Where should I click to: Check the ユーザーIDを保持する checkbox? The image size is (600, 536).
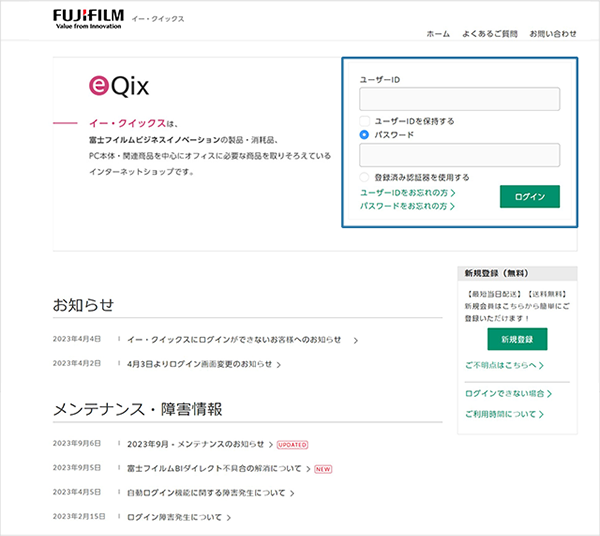(364, 121)
